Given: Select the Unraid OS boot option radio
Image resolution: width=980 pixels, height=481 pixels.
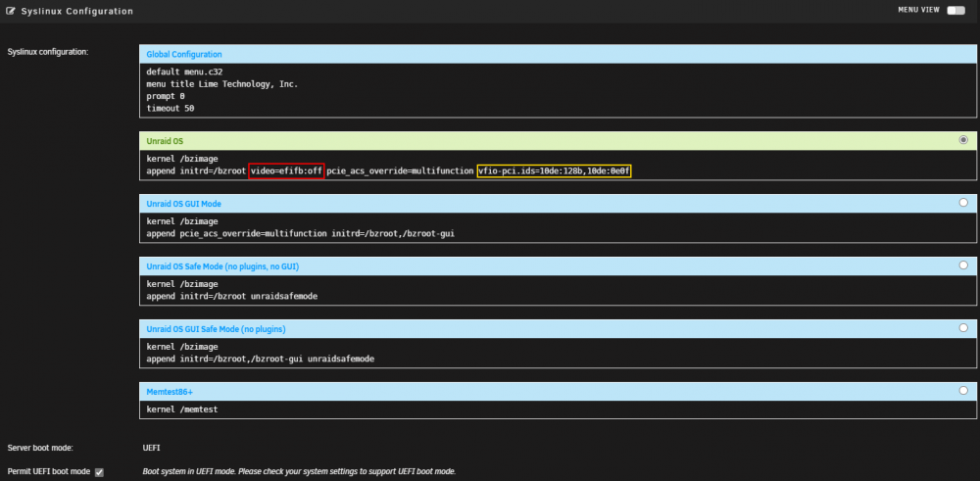Looking at the screenshot, I should pos(963,140).
